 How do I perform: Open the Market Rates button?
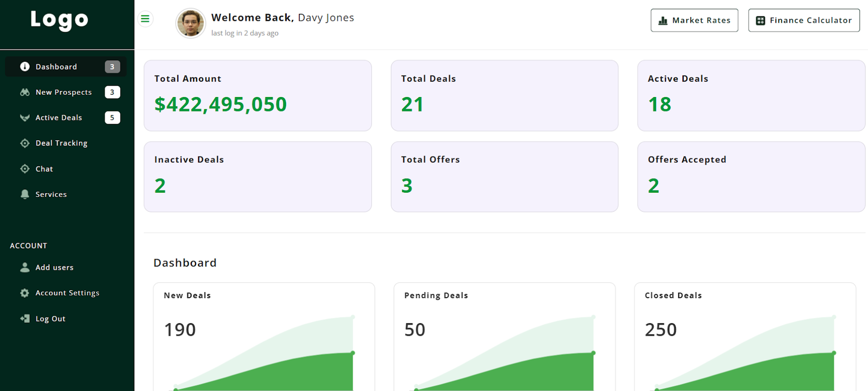click(x=694, y=20)
